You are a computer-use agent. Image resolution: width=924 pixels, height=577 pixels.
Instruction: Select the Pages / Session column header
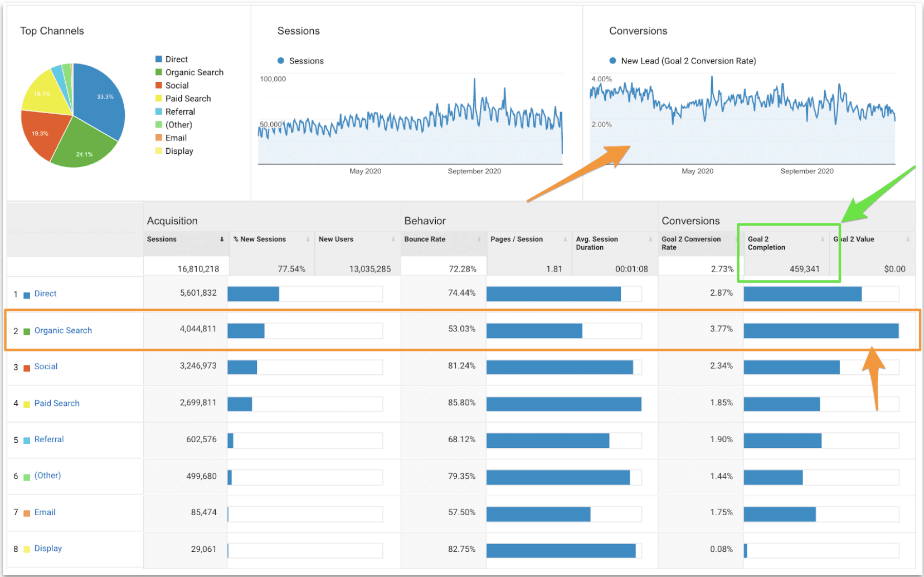coord(517,239)
